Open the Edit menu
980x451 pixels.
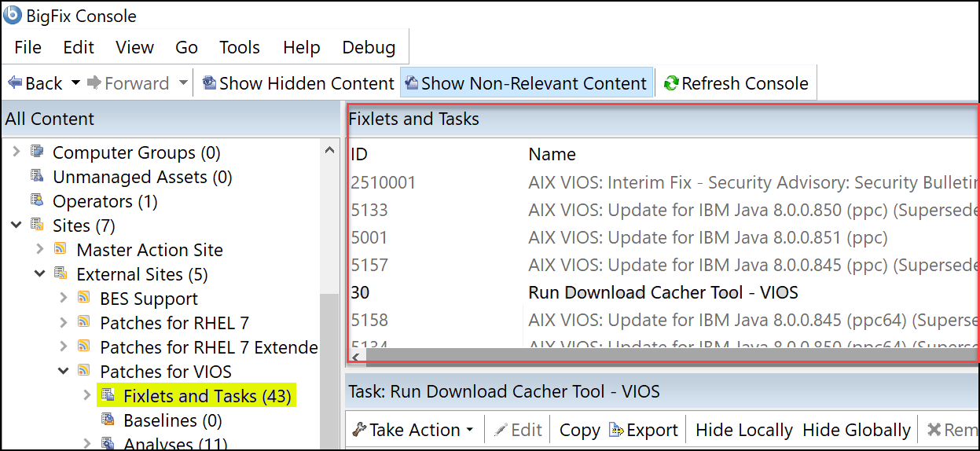(x=79, y=47)
